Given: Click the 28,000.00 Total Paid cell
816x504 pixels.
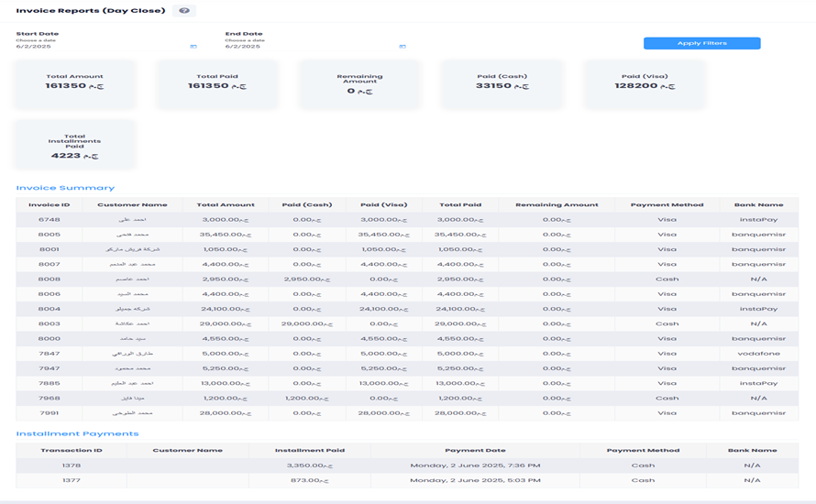Looking at the screenshot, I should (460, 413).
